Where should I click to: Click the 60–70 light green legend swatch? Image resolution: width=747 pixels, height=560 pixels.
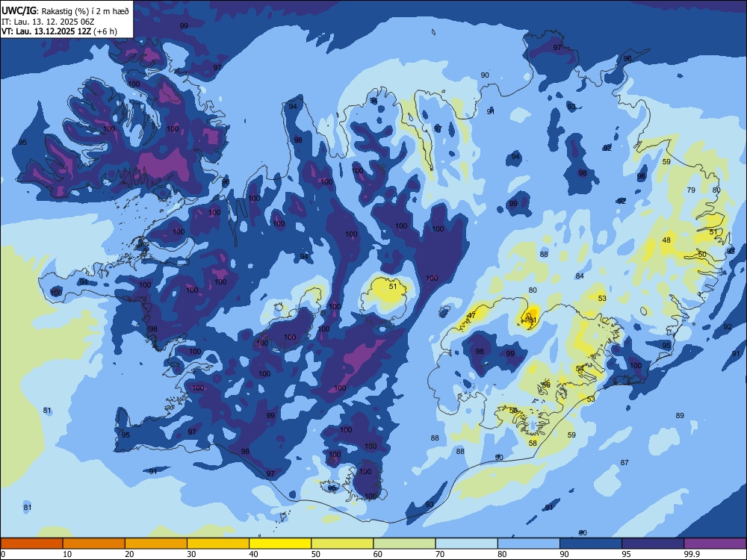[404, 544]
